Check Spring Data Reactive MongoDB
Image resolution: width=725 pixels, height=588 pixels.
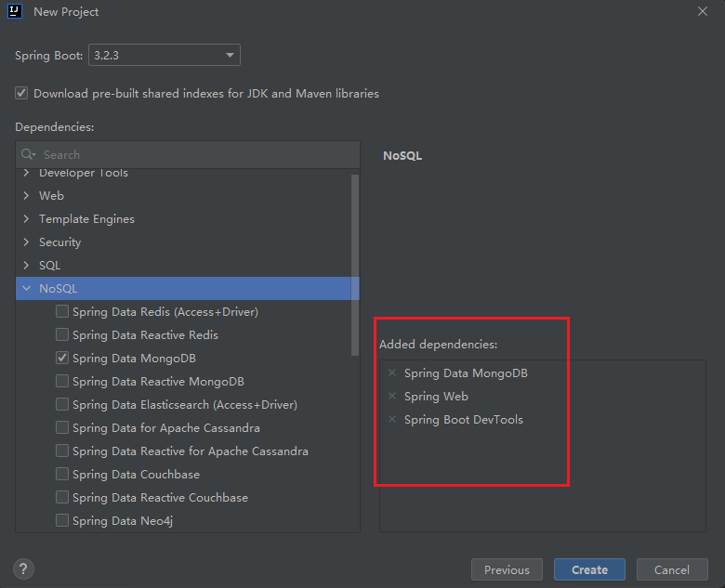pos(62,381)
